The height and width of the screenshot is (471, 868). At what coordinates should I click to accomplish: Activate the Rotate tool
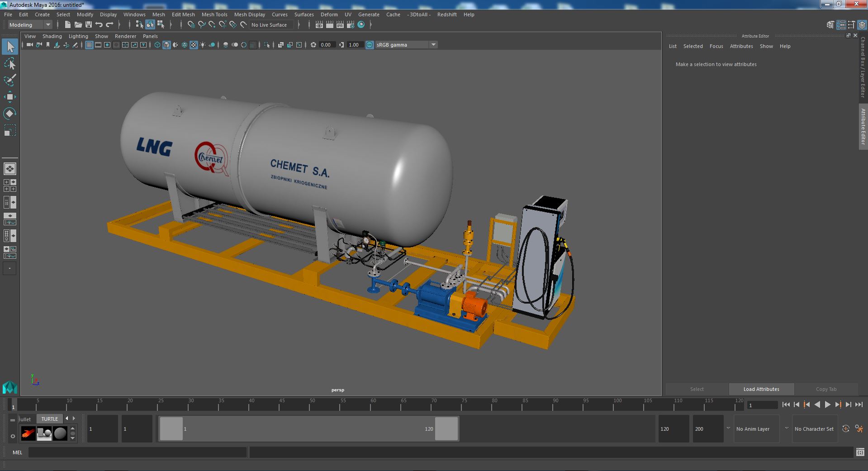[10, 113]
